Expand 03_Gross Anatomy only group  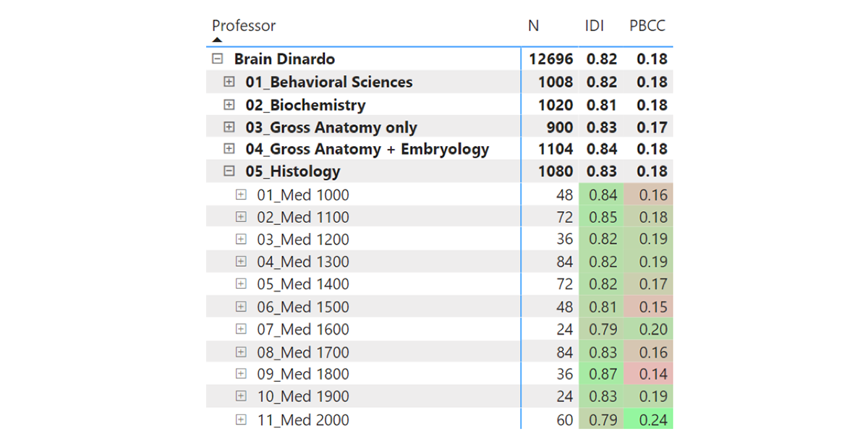click(x=229, y=127)
